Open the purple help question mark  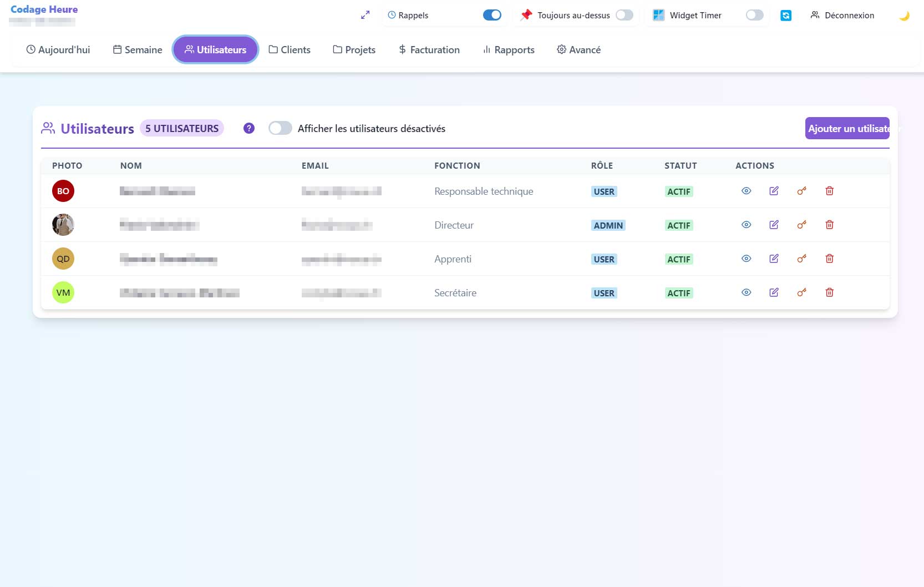[249, 128]
